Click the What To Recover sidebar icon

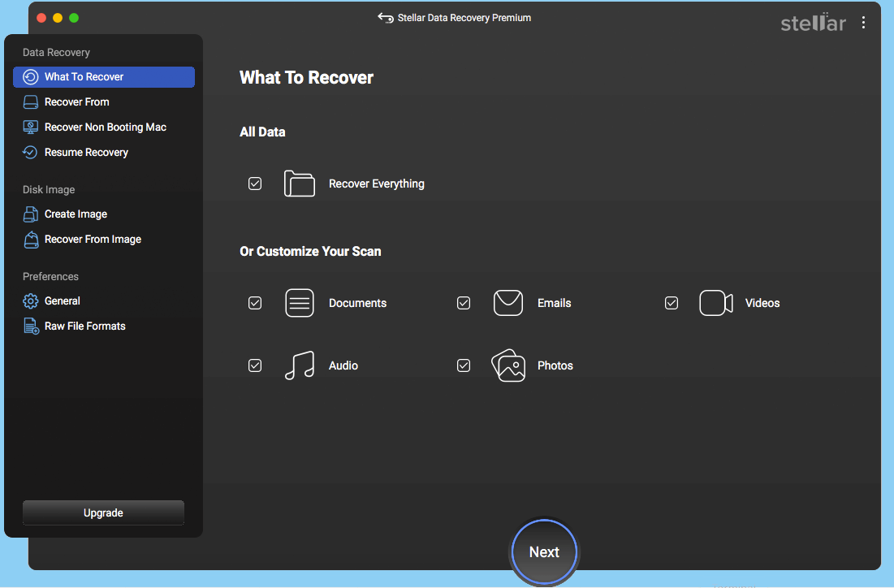(x=31, y=77)
